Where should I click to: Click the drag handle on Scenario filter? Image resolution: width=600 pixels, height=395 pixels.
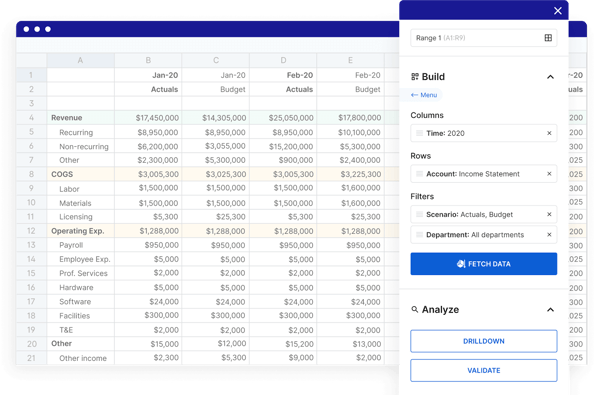pyautogui.click(x=419, y=214)
